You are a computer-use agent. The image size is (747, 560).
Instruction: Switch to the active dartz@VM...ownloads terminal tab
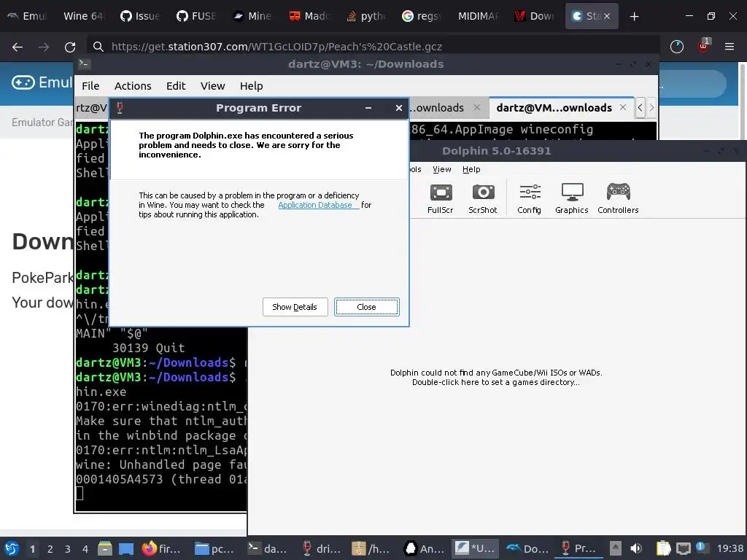click(x=554, y=108)
